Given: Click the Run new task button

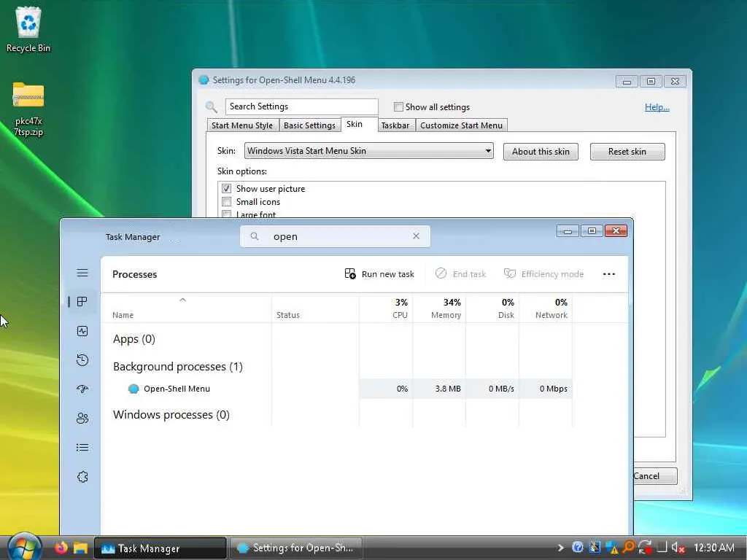Looking at the screenshot, I should (x=379, y=274).
